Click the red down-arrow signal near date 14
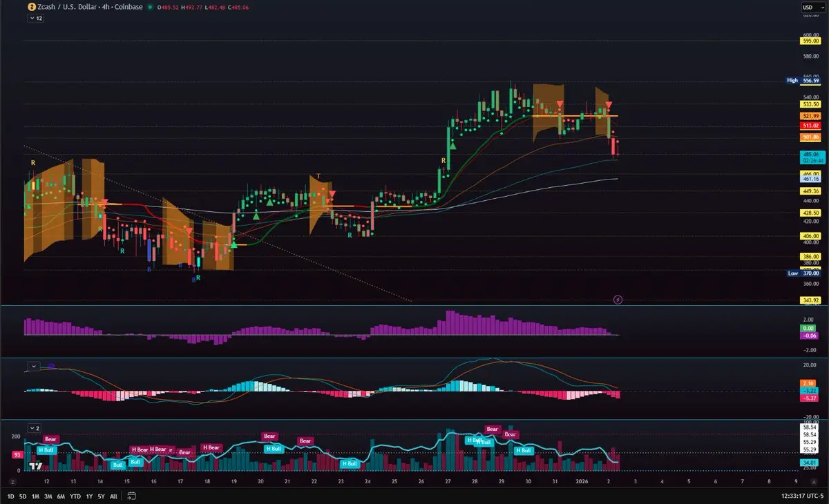Screen dimensions: 829x504 [x=104, y=202]
